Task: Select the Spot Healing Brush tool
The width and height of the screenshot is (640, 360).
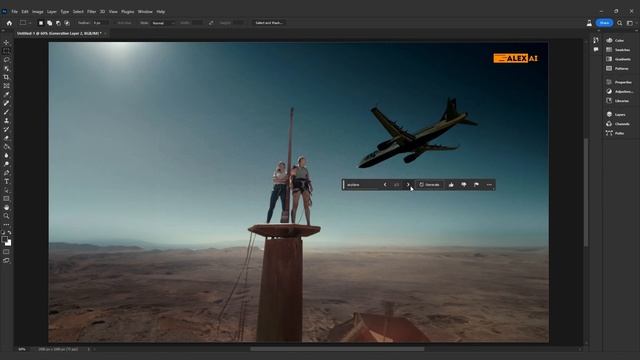Action: point(6,103)
